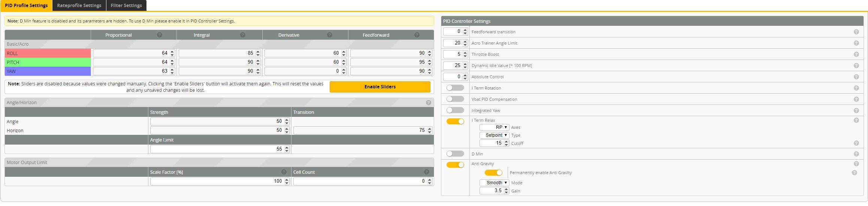Turn off Permanently enable Anti Gravity
Viewport: 868px width, 206px height.
tap(493, 173)
